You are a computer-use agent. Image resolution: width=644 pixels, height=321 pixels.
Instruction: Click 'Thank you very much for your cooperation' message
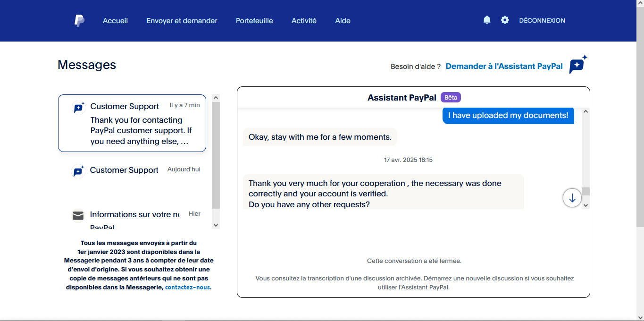(x=384, y=191)
